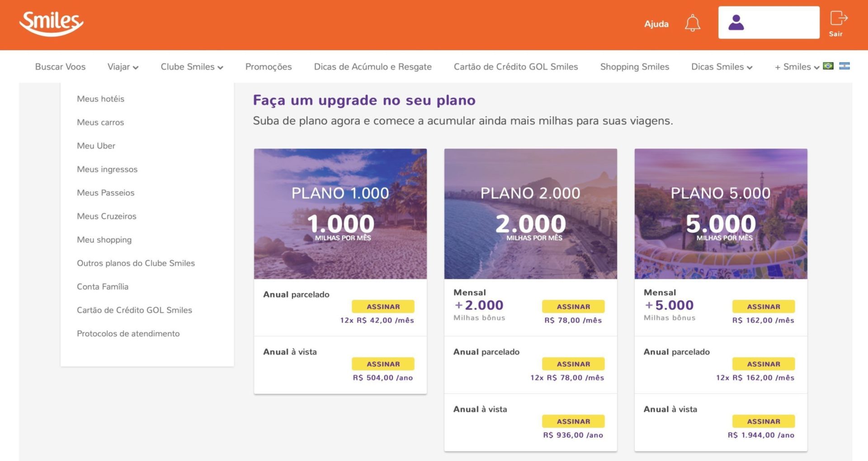Expand the Viajar dropdown
Image resolution: width=868 pixels, height=461 pixels.
[x=123, y=67]
